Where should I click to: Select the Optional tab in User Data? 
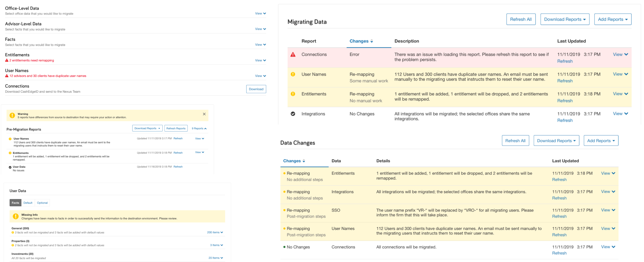(x=42, y=203)
